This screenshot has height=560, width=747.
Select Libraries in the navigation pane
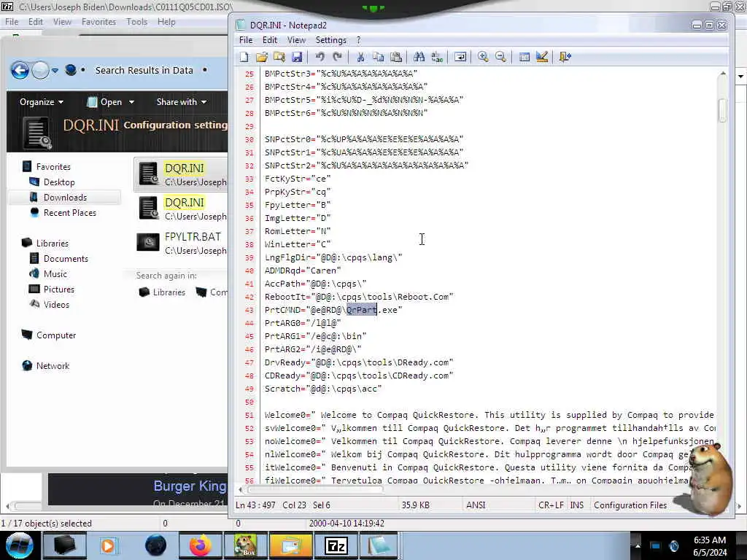[x=53, y=244]
